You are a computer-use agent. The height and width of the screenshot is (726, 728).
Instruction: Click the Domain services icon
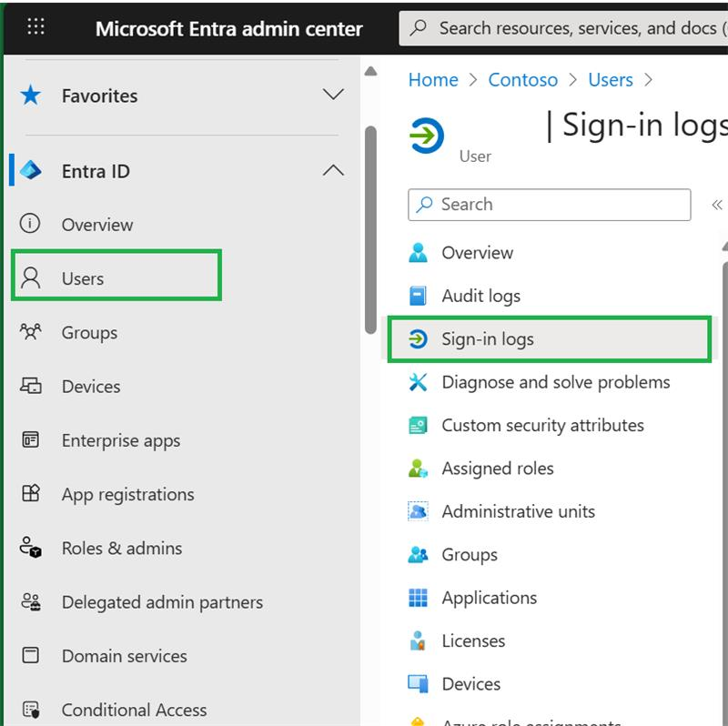[x=31, y=655]
